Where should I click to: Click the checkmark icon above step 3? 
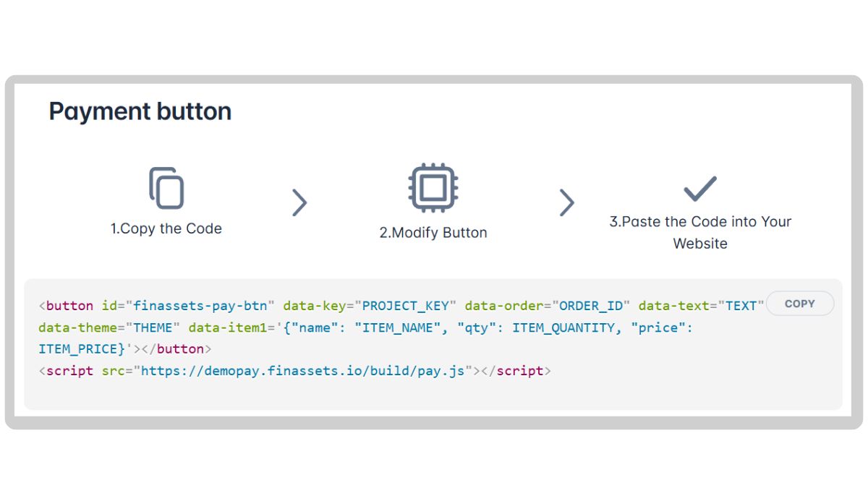(x=699, y=187)
